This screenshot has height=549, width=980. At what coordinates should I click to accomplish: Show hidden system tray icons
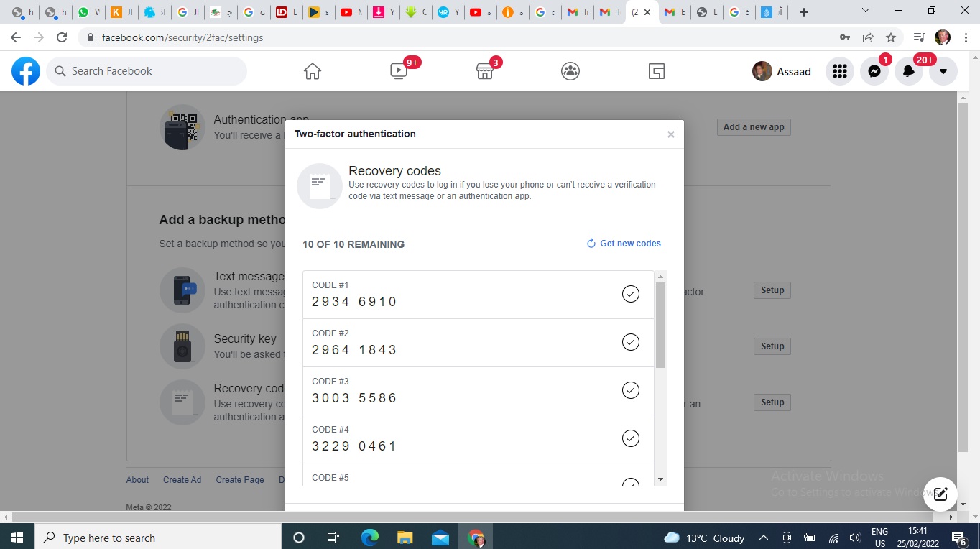(x=764, y=538)
